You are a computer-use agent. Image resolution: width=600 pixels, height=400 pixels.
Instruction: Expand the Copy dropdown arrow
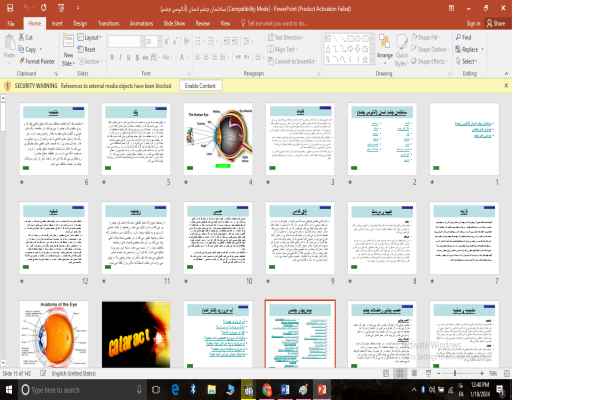click(x=41, y=49)
